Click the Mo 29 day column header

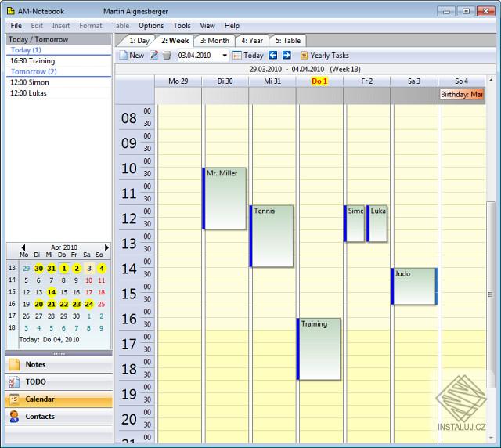tap(178, 81)
